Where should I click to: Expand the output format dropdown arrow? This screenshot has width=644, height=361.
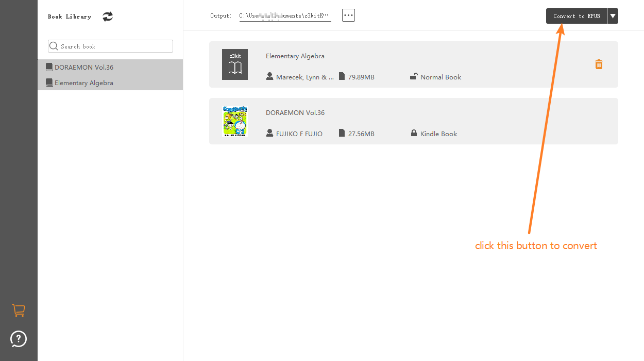tap(613, 16)
